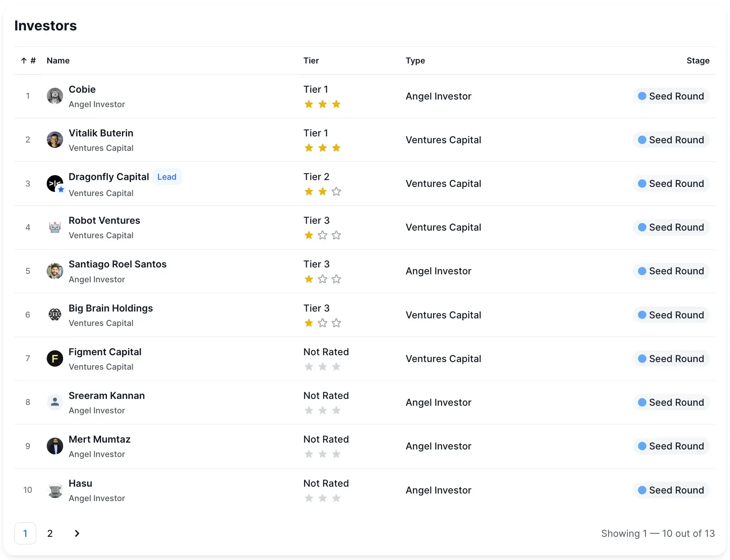Click the Stage column header
The width and height of the screenshot is (730, 560).
(698, 61)
